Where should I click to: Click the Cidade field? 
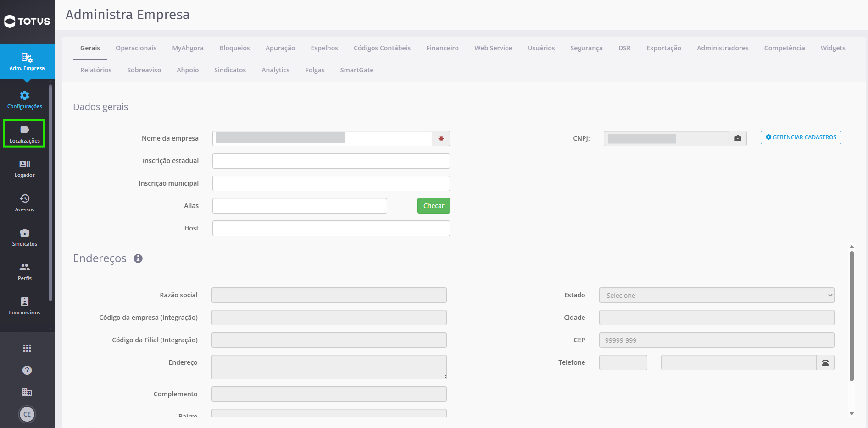717,318
